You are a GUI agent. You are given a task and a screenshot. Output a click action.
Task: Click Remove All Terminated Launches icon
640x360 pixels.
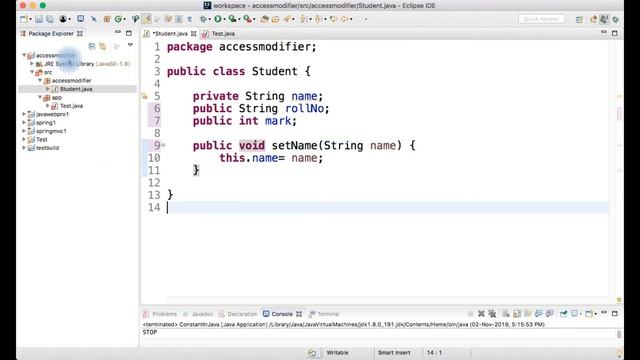pos(492,313)
